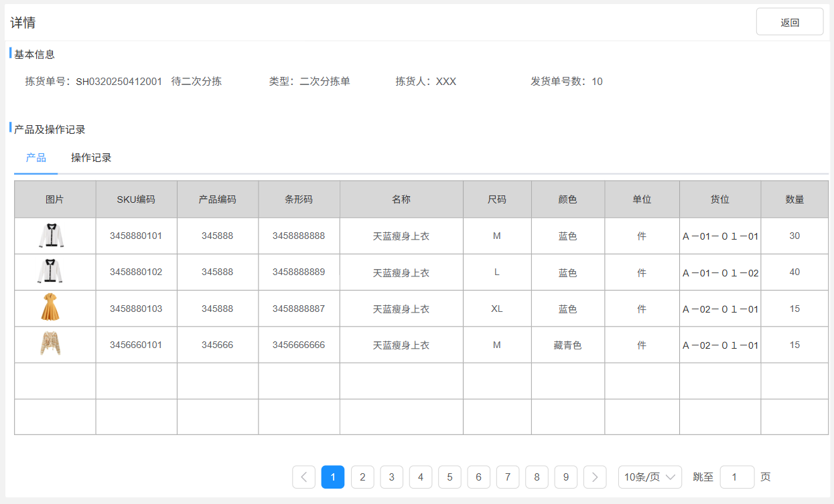The height and width of the screenshot is (504, 834).
Task: Open product image for SKU 3458880101
Action: [50, 236]
